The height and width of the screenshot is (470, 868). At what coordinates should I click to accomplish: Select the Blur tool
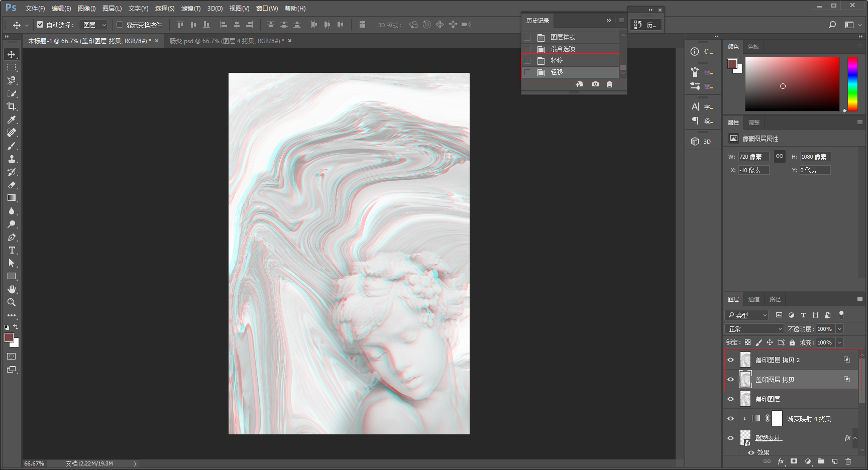[12, 211]
